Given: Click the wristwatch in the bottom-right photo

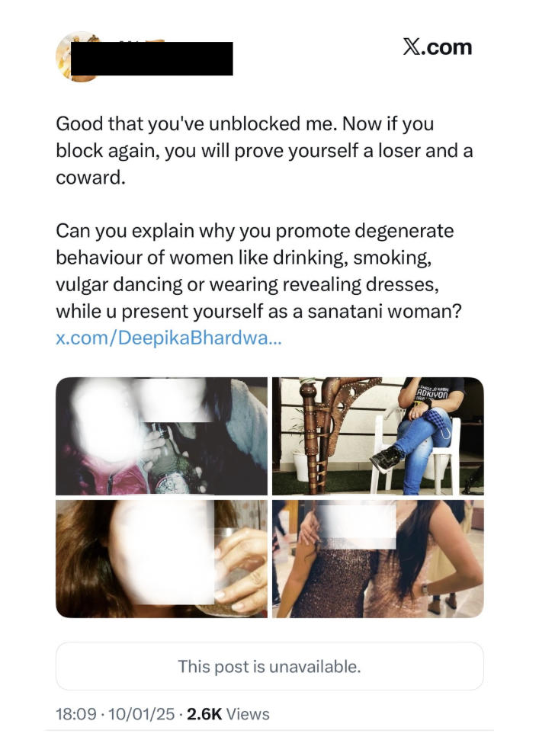Looking at the screenshot, I should pyautogui.click(x=424, y=588).
